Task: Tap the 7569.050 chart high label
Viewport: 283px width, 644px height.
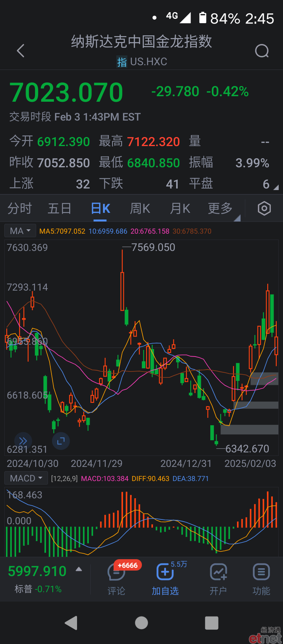Action: coord(153,247)
